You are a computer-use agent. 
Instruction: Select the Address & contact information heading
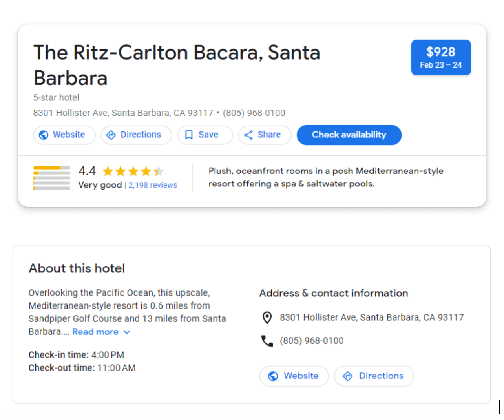coord(333,293)
